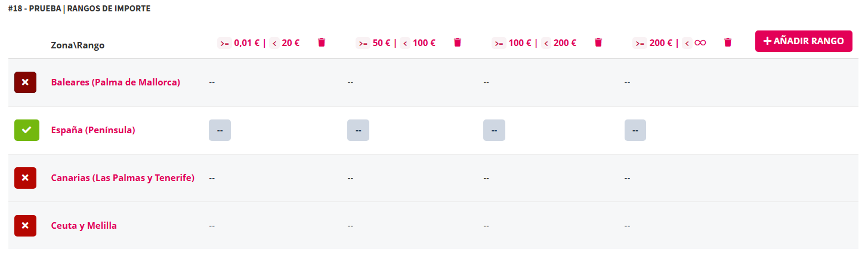
Task: Delete the 200 € to infinity range
Action: pyautogui.click(x=728, y=42)
